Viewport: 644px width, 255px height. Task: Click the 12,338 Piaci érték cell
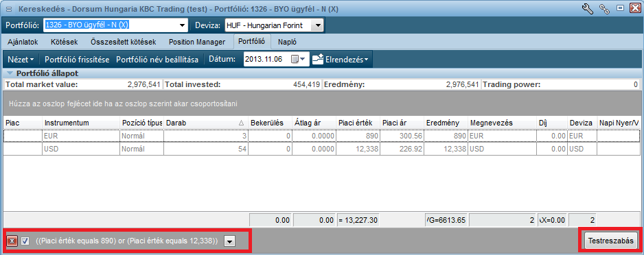click(358, 149)
